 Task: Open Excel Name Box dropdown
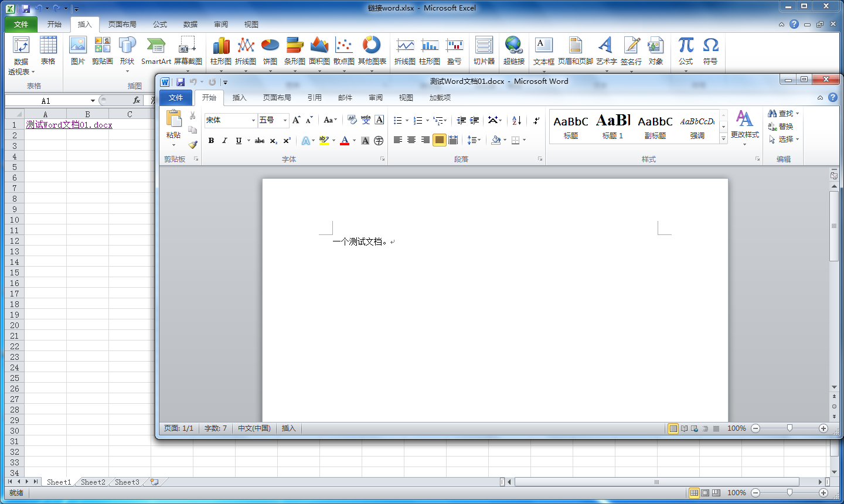point(93,101)
